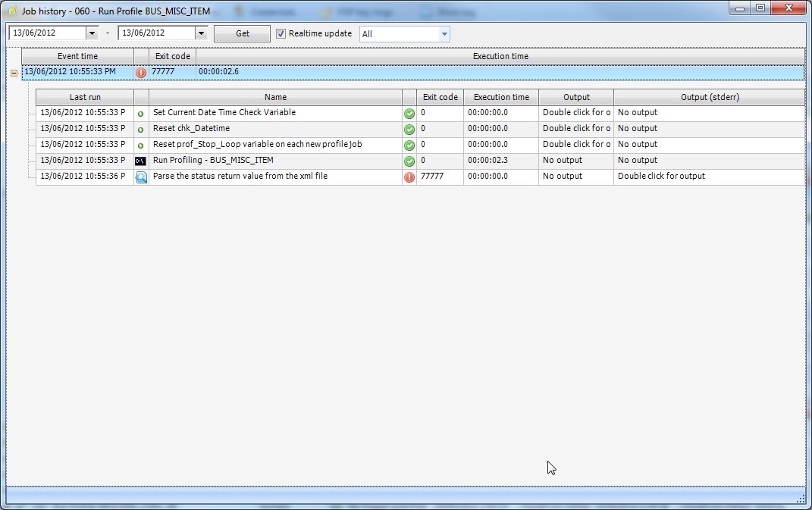Screen dimensions: 812x510
Task: Open the start date dropdown calendar
Action: [92, 33]
